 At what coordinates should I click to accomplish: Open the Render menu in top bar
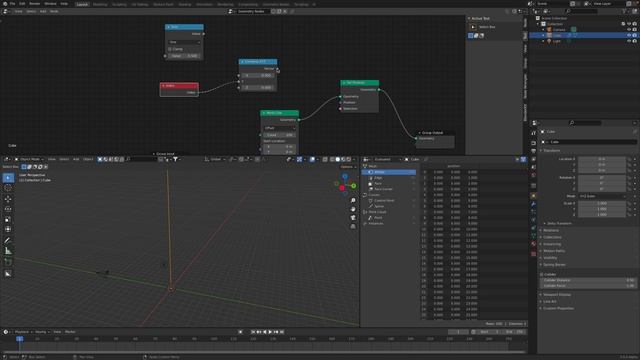[x=35, y=4]
